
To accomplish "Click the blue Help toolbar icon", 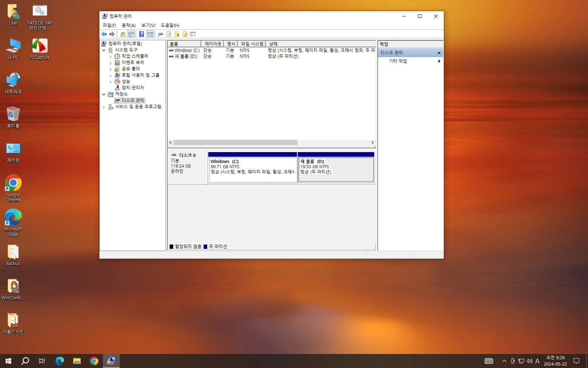I will click(x=141, y=34).
